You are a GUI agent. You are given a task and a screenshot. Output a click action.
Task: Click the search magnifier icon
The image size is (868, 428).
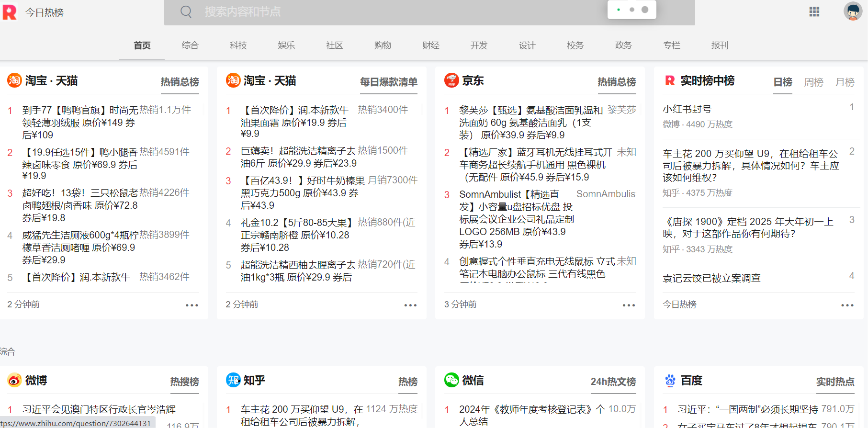[x=186, y=12]
